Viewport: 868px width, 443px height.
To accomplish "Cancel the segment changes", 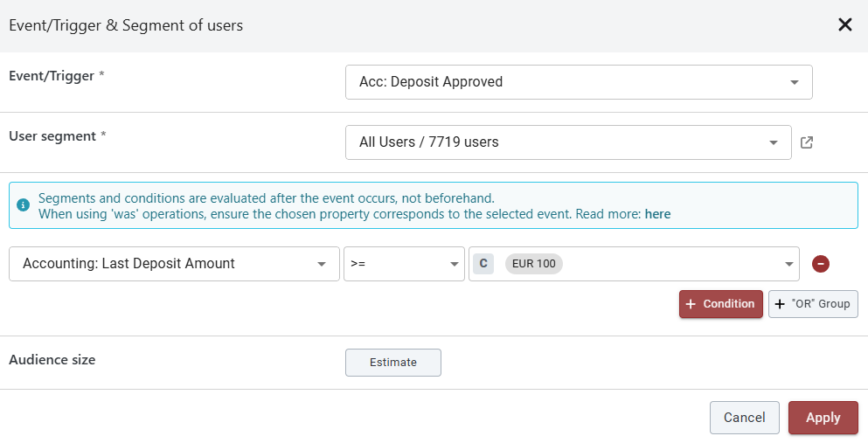I will 744,418.
